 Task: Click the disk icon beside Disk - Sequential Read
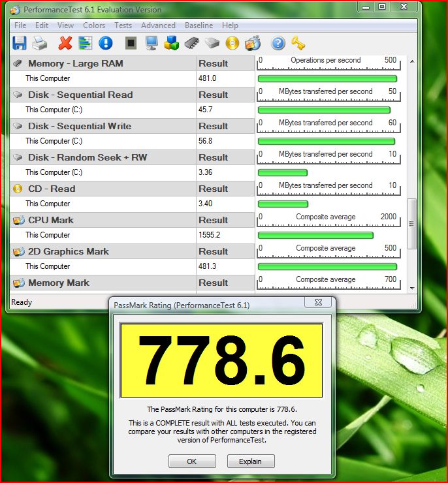(x=18, y=95)
